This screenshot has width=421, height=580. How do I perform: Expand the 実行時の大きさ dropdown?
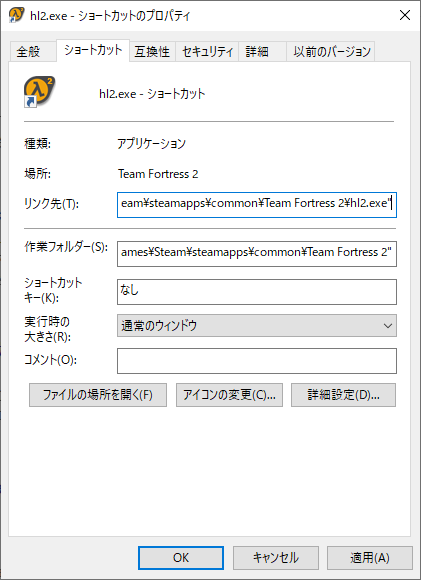(257, 326)
